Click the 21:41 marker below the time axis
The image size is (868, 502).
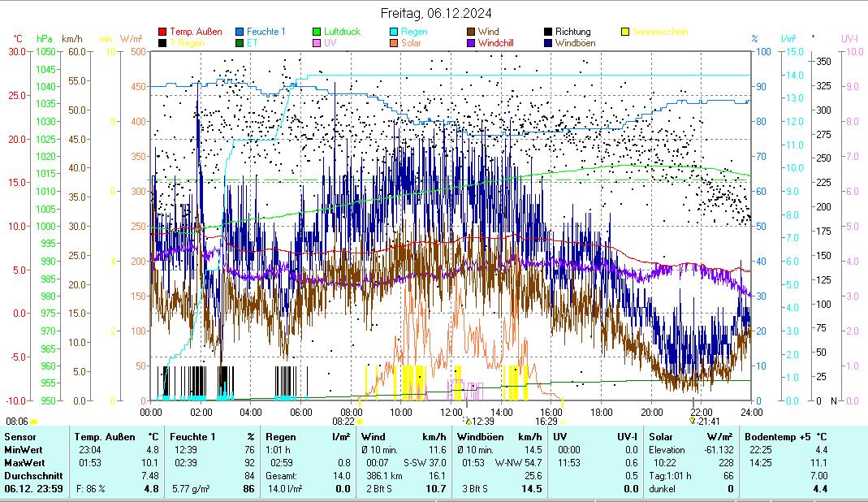693,421
